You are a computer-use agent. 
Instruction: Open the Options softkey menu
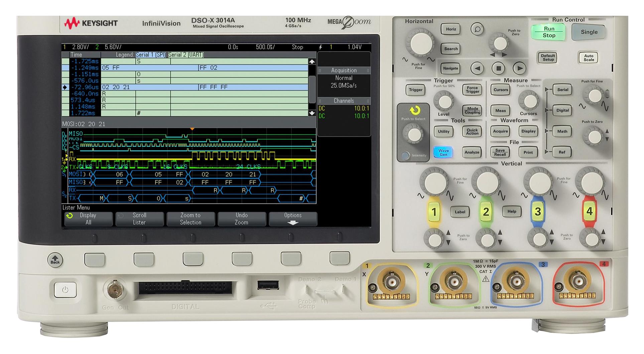click(x=293, y=219)
